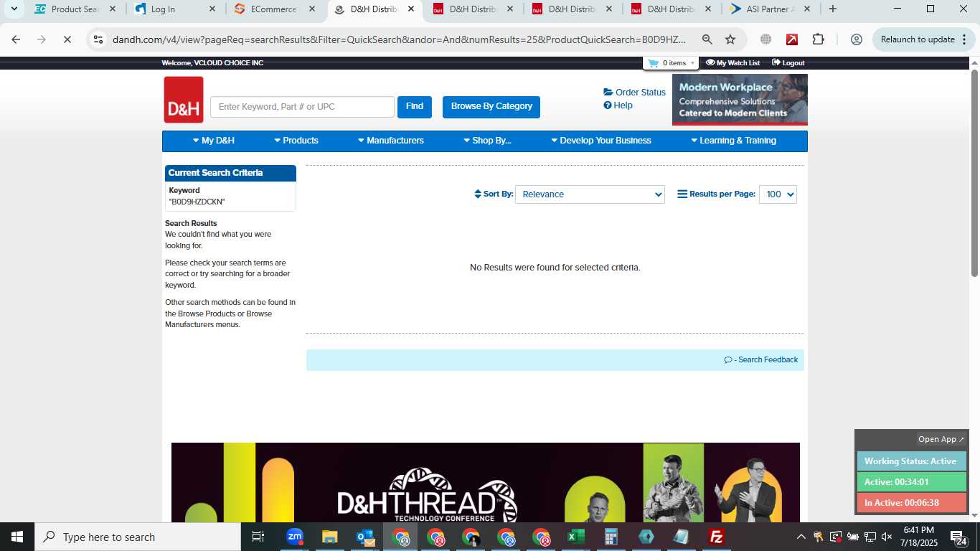Click the Chrome address bar URL
Screen dimensions: 980x551
(x=399, y=39)
